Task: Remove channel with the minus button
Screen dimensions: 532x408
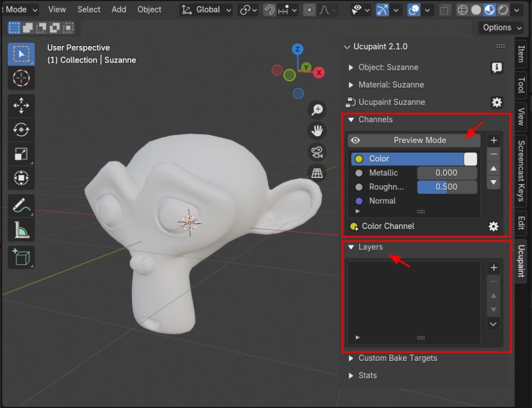Action: (x=494, y=154)
